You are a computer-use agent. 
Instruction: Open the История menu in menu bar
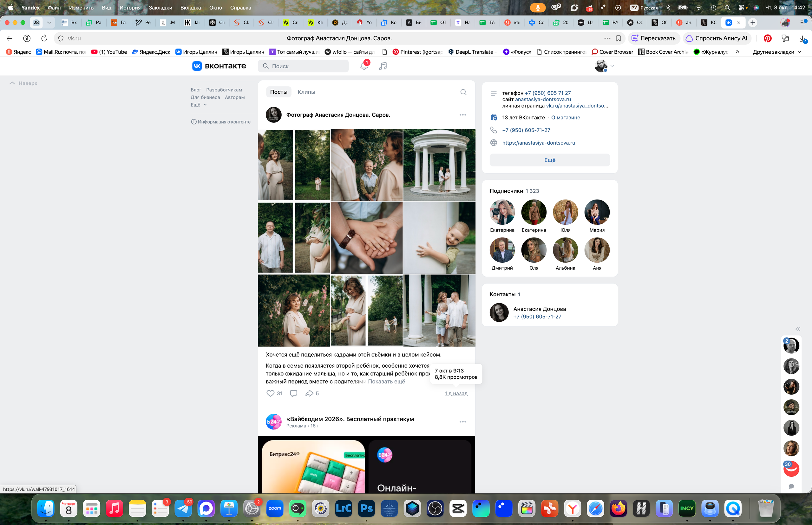point(130,8)
